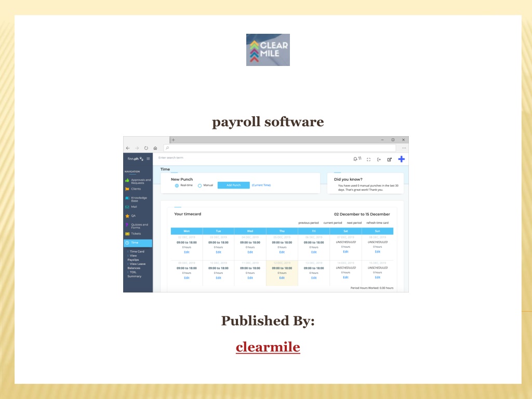Click into the browser address bar
532x399 pixels.
280,148
